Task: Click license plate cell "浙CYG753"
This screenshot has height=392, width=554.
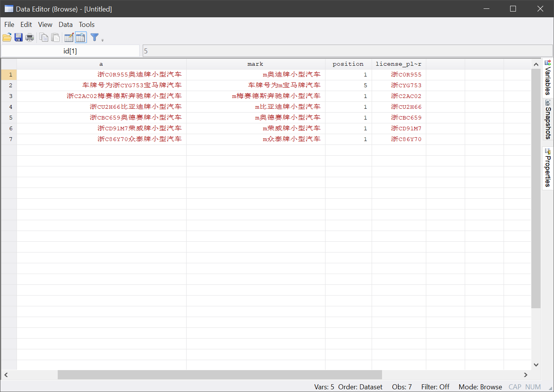Action: pos(399,85)
